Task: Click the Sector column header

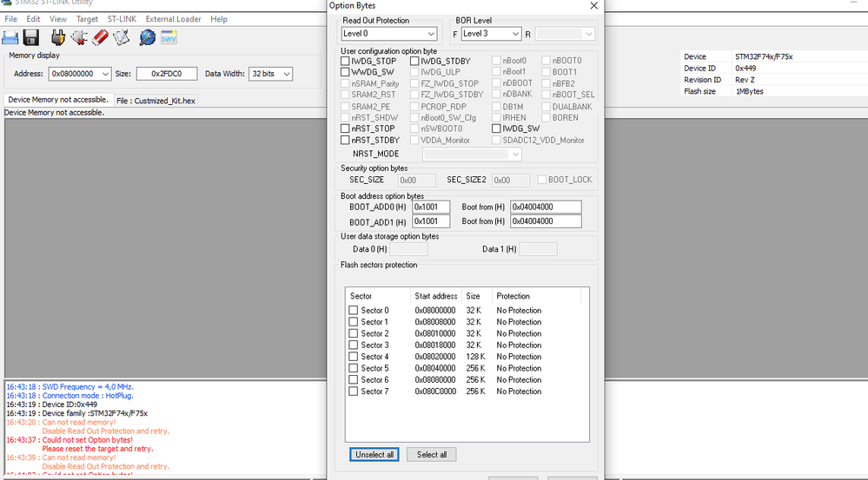Action: tap(378, 296)
